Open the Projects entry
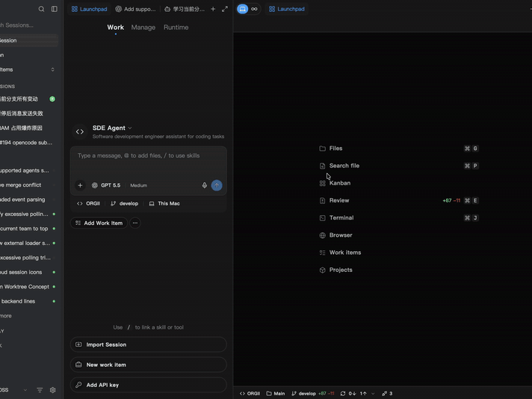This screenshot has width=532, height=399. click(399, 270)
